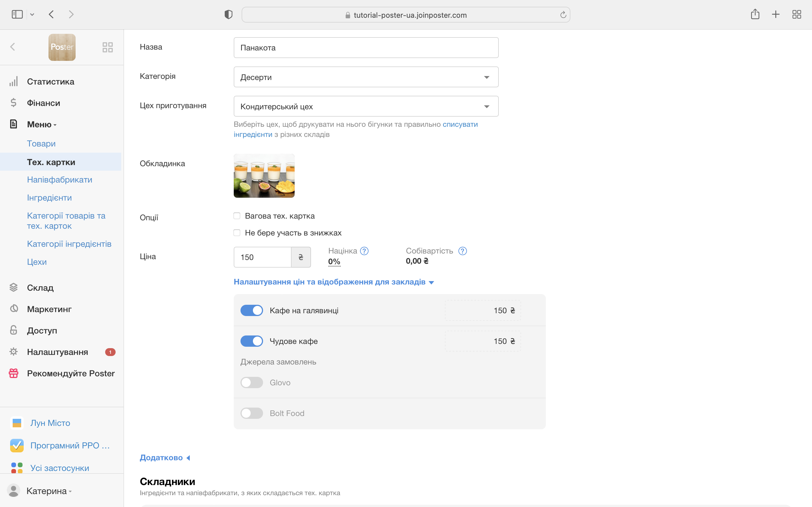Turn on the Glovo order source toggle

252,382
